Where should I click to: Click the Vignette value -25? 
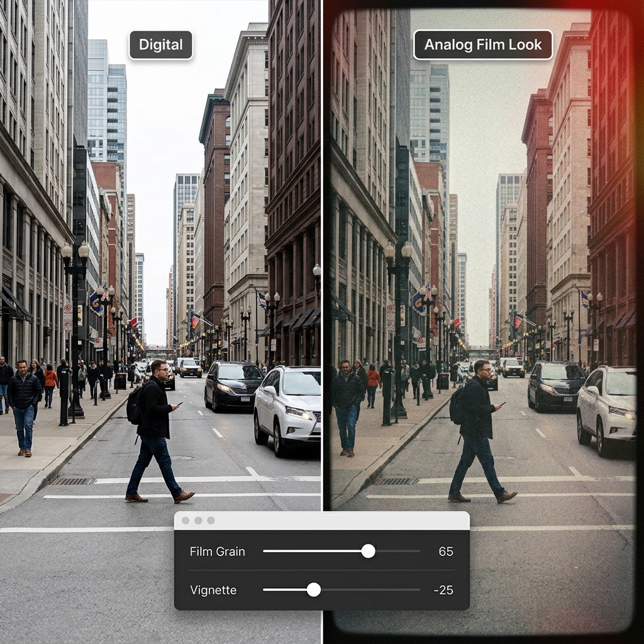coord(443,590)
